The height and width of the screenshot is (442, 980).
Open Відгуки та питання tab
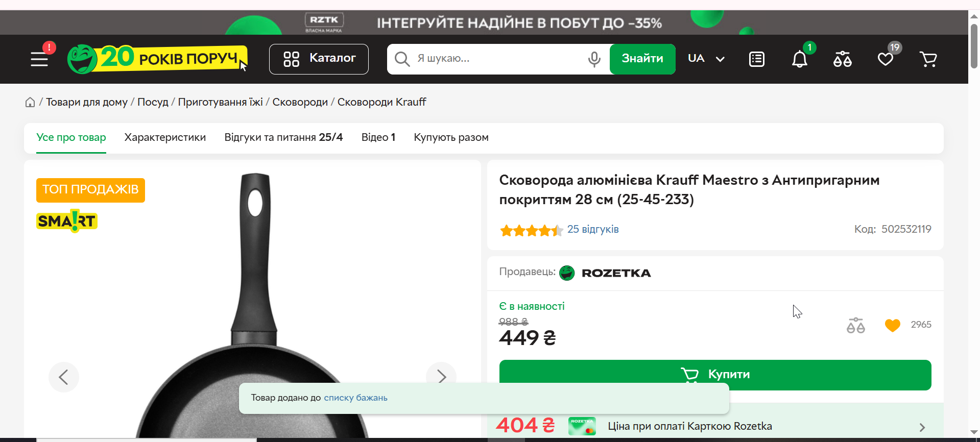pyautogui.click(x=283, y=137)
